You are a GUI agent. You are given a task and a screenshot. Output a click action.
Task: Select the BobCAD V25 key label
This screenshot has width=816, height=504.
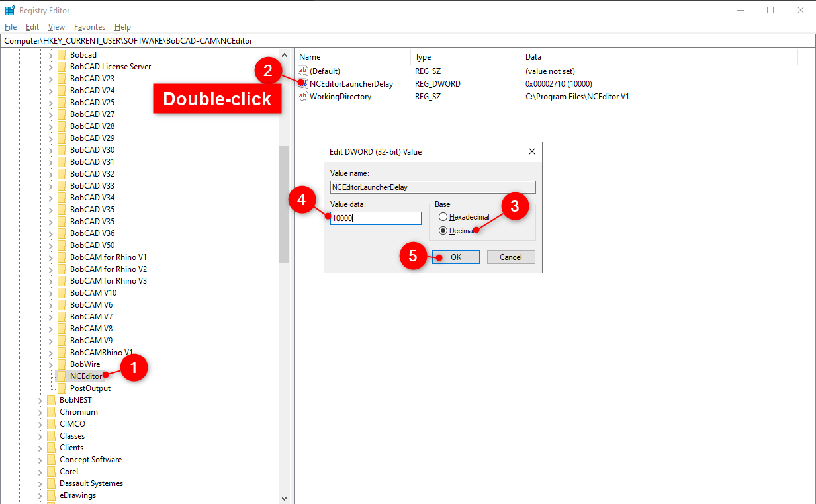tap(92, 103)
